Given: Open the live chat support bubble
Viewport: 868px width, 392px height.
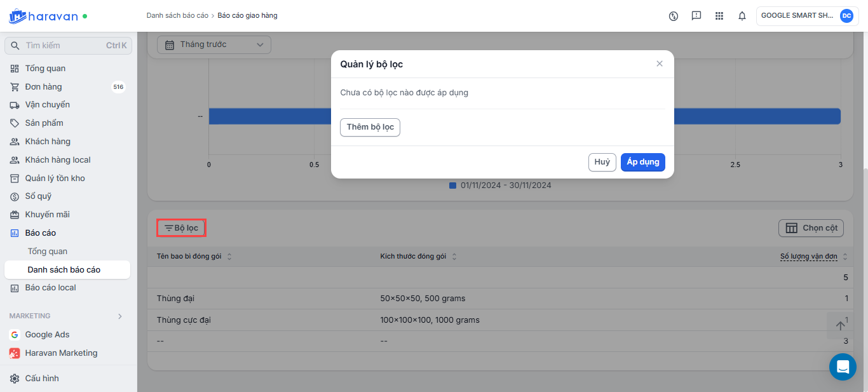Looking at the screenshot, I should (x=843, y=367).
